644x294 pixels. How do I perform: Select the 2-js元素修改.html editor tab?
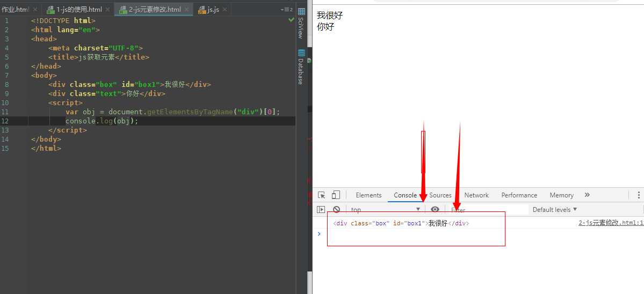pos(154,10)
